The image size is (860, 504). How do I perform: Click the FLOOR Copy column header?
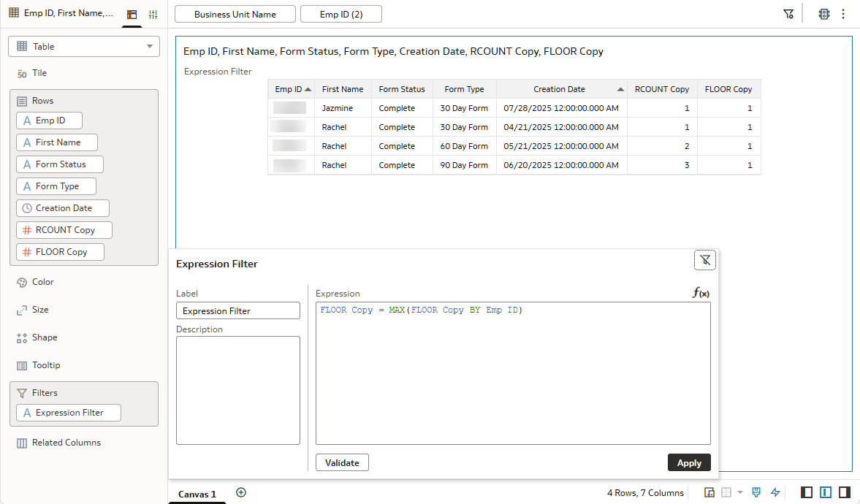click(728, 89)
